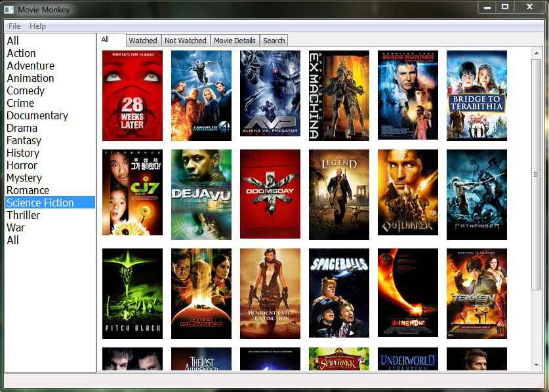Switch to the Not Watched tab
The width and height of the screenshot is (549, 392).
point(185,41)
